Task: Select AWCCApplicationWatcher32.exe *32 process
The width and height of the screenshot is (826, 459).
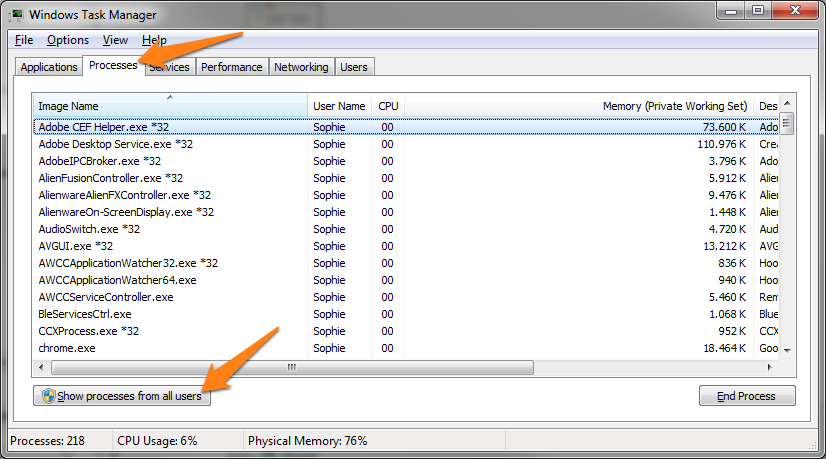Action: click(407, 263)
